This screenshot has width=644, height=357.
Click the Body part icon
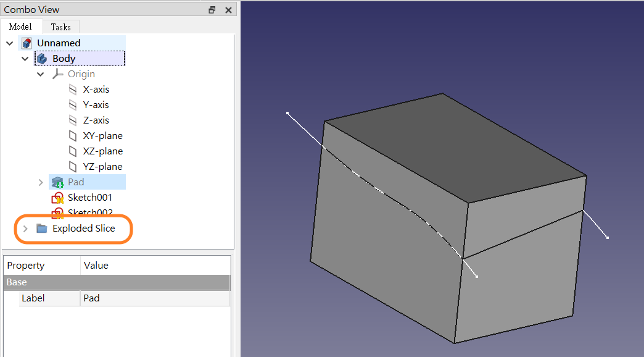(x=42, y=59)
